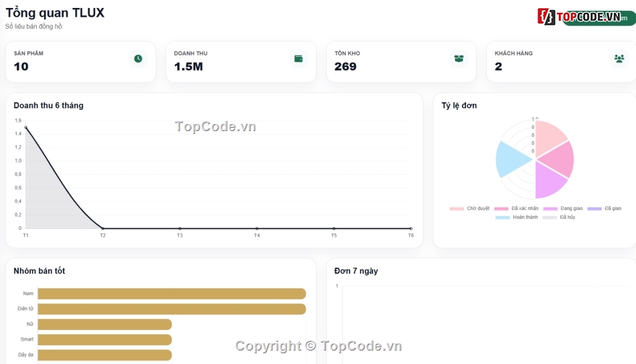Click the users icon in Khách hàng card
Image resolution: width=636 pixels, height=364 pixels.
click(x=619, y=59)
